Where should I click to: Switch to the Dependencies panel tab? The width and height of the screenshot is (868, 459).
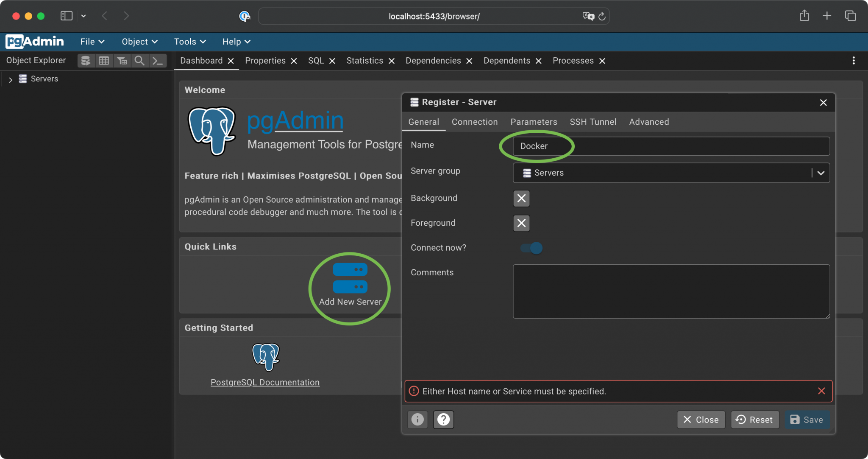[433, 61]
